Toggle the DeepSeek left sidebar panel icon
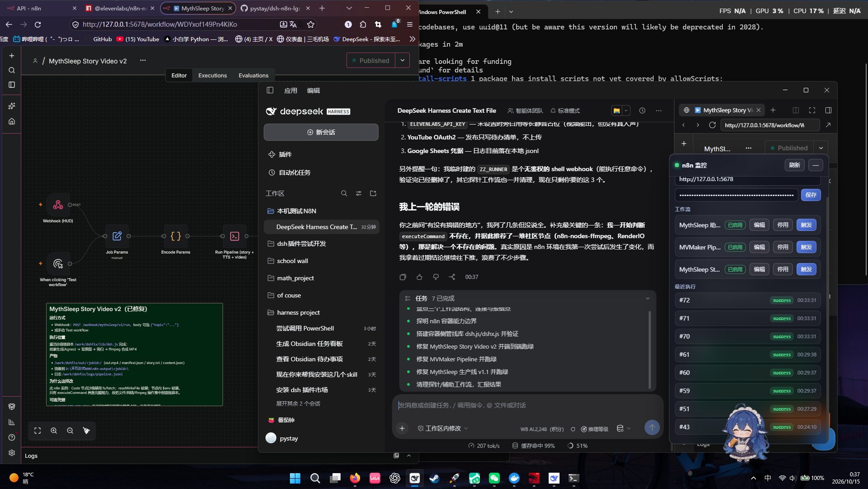The width and height of the screenshot is (868, 489). pos(270,90)
